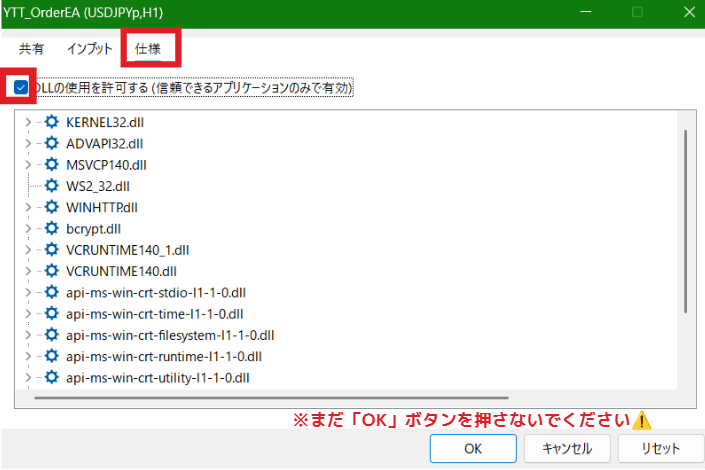Select the api-ms-win-crt-stdio-l1-1-0.dll text

pos(156,293)
